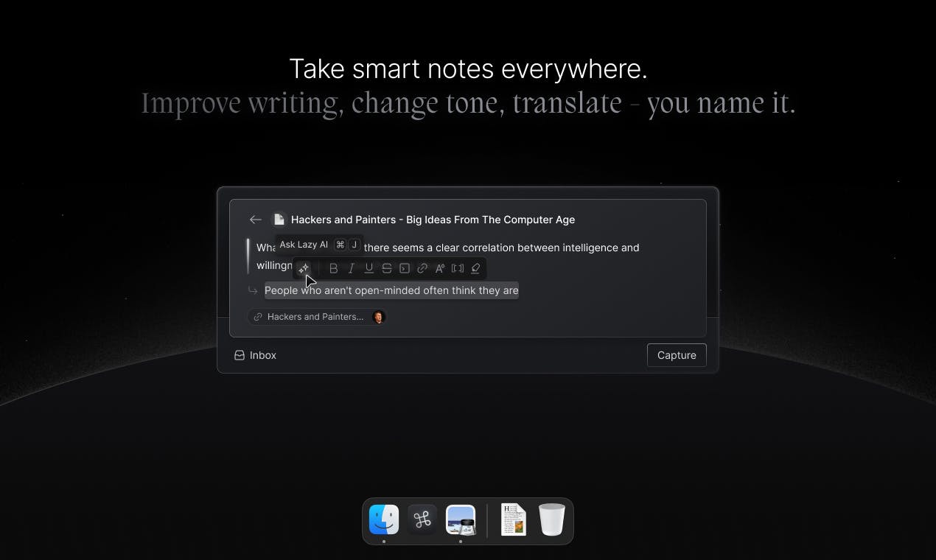Toggle italic formatting in the toolbar

tap(351, 269)
